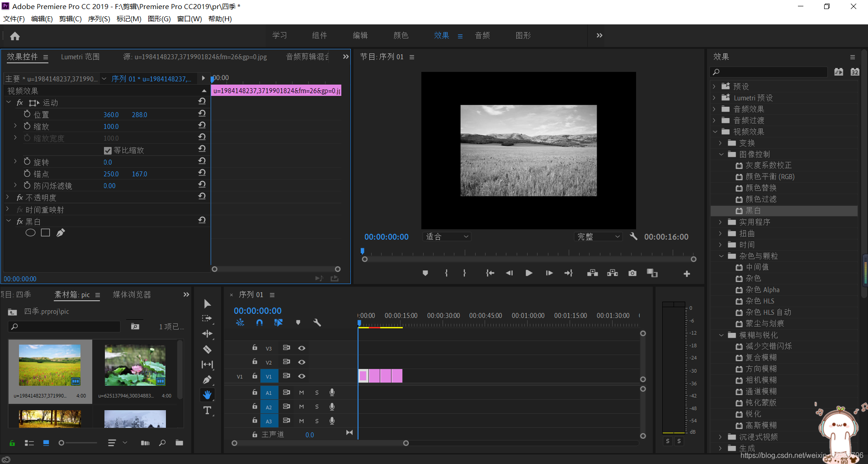The width and height of the screenshot is (868, 464).
Task: Switch to the 颜色 workspace
Action: pos(401,35)
